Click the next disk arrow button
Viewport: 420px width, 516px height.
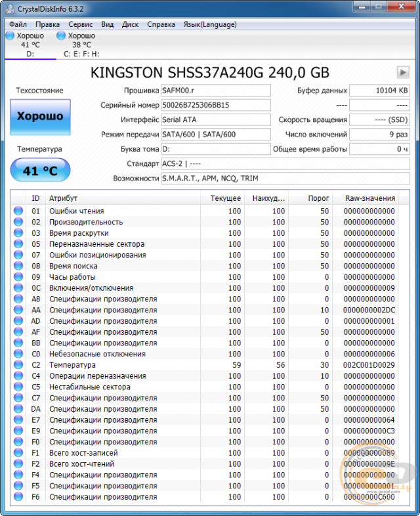point(403,72)
